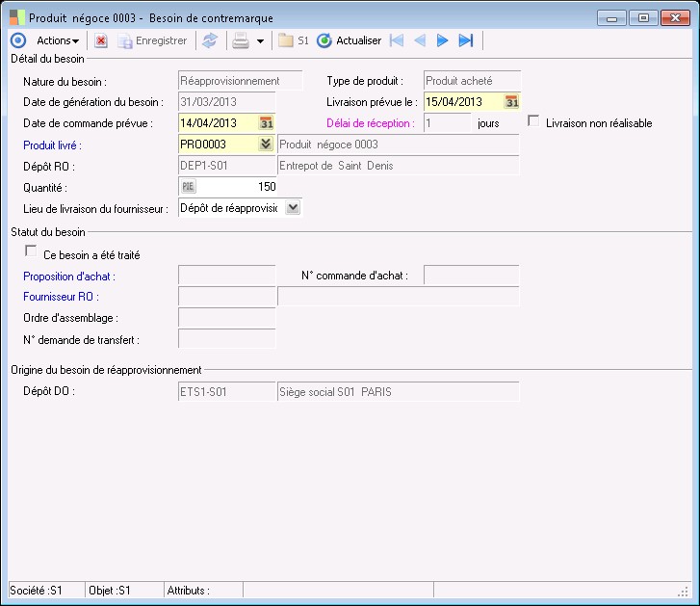
Task: Click the Quantité input field
Action: pos(238,187)
